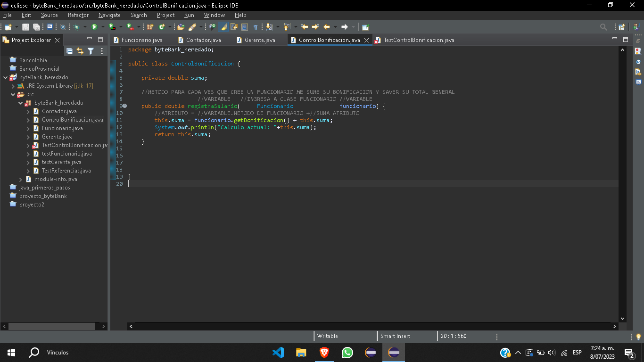
Task: Open Project Explorer View Menu dots
Action: click(102, 51)
